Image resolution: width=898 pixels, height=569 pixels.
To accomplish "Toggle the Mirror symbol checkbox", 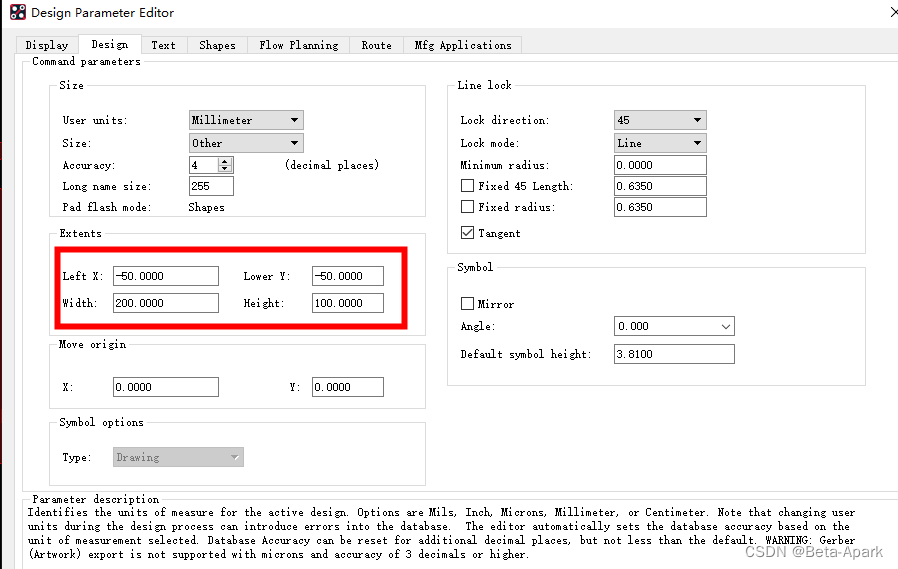I will click(467, 304).
